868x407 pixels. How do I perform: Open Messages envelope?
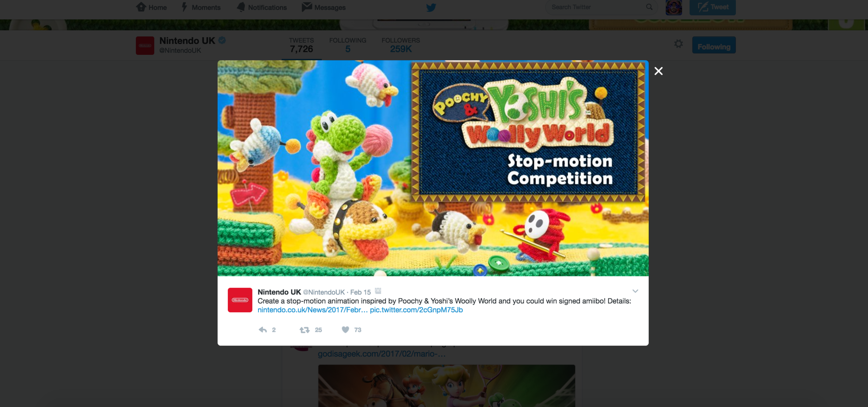[324, 7]
